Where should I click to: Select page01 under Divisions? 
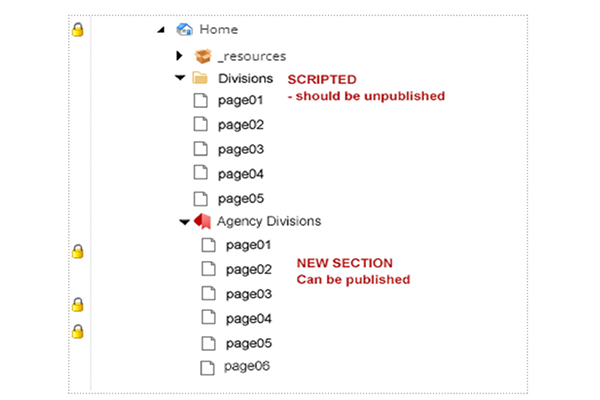click(240, 101)
